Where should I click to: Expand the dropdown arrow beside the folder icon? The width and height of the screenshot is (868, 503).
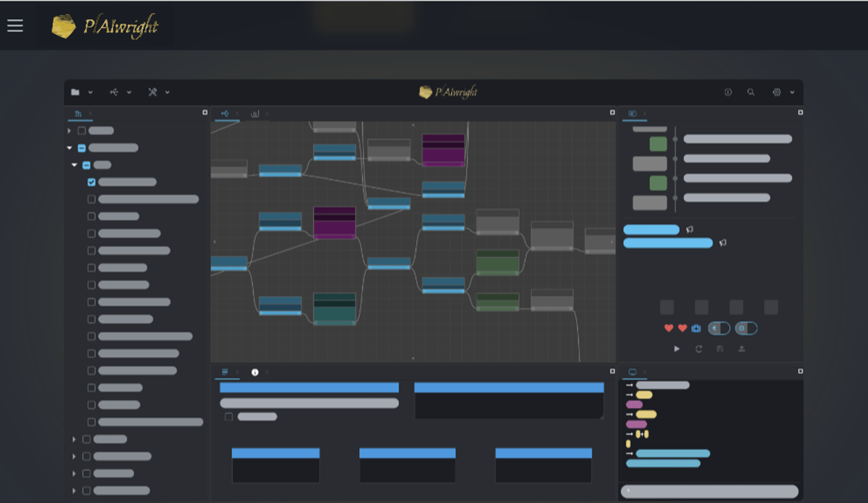click(90, 92)
